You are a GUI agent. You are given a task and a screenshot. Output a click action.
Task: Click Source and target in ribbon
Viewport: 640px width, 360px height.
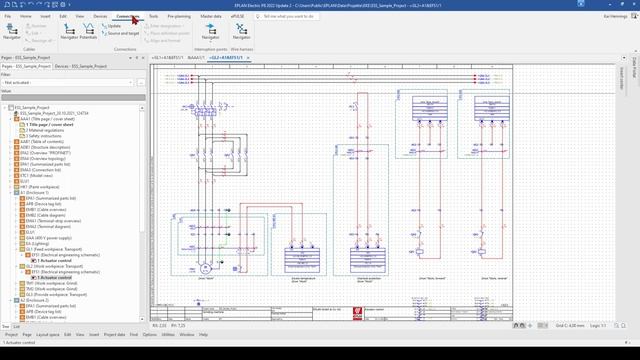120,33
